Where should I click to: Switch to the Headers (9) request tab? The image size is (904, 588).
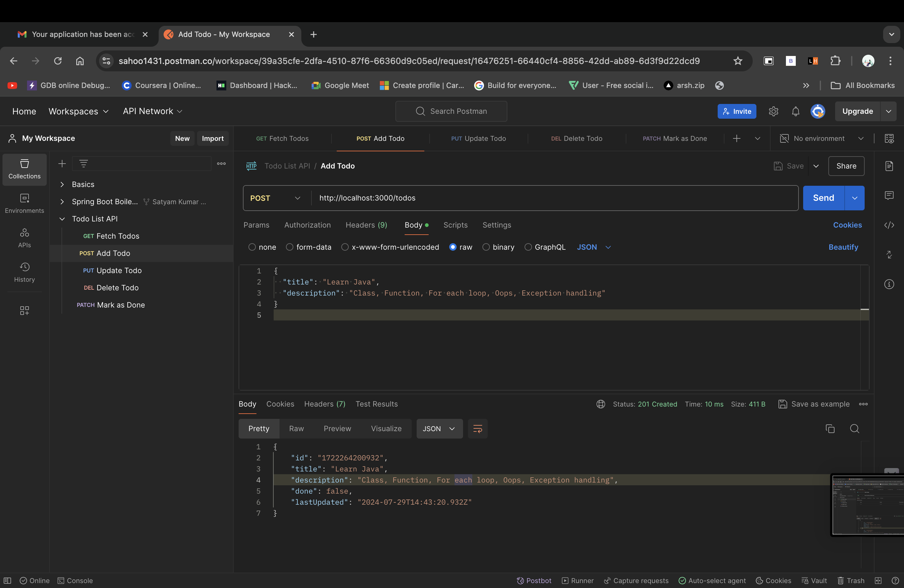[366, 225]
